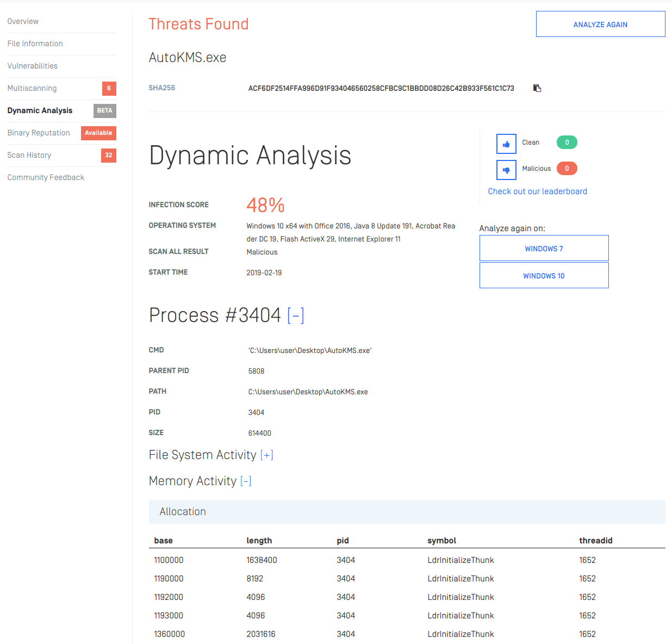672x644 pixels.
Task: Click base address cell 1193000
Action: 169,616
